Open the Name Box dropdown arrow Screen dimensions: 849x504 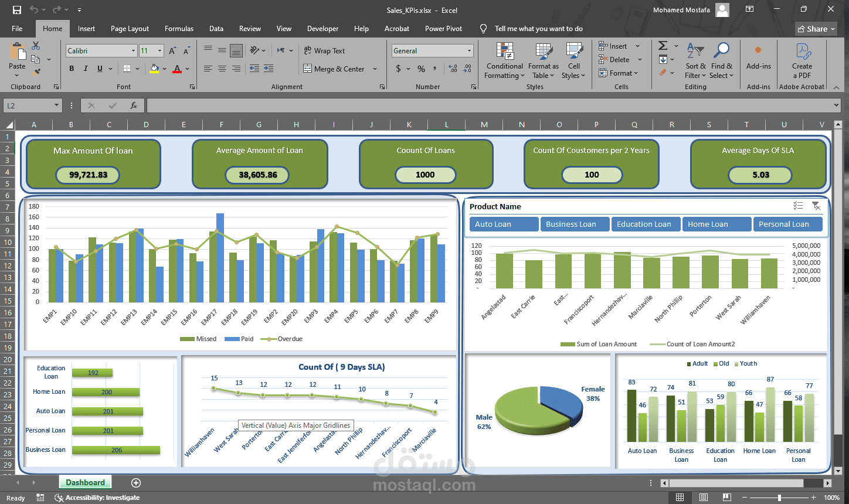coord(57,105)
